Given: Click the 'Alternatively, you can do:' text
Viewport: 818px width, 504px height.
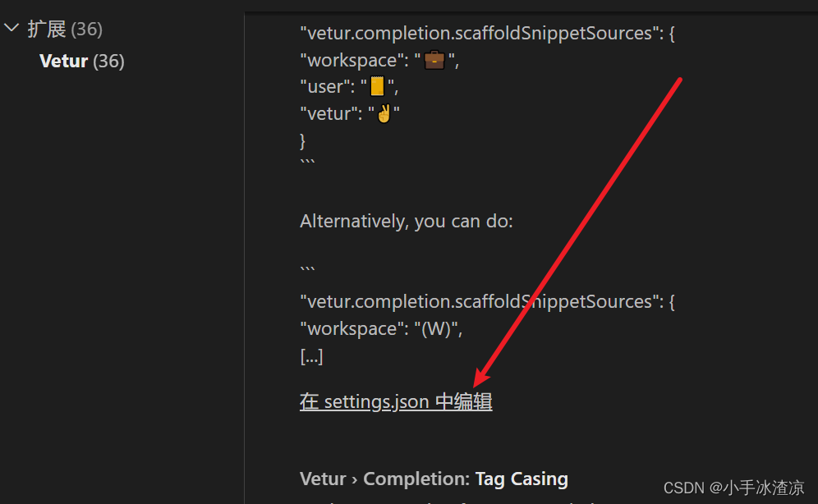Looking at the screenshot, I should [x=407, y=221].
